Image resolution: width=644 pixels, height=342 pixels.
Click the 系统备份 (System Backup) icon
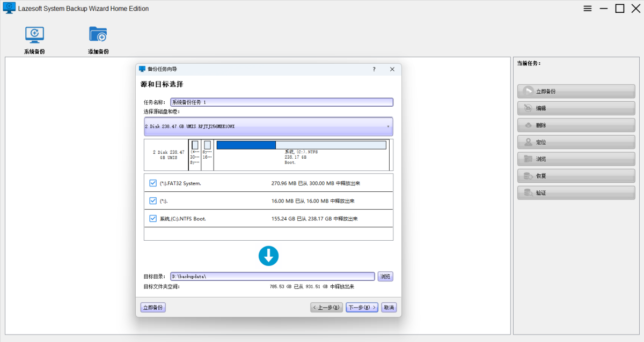(34, 35)
